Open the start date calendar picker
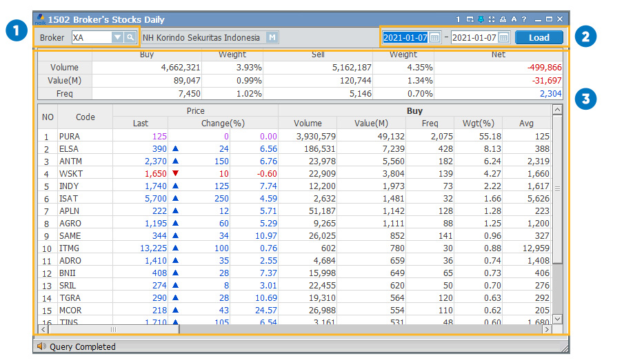 tap(434, 38)
